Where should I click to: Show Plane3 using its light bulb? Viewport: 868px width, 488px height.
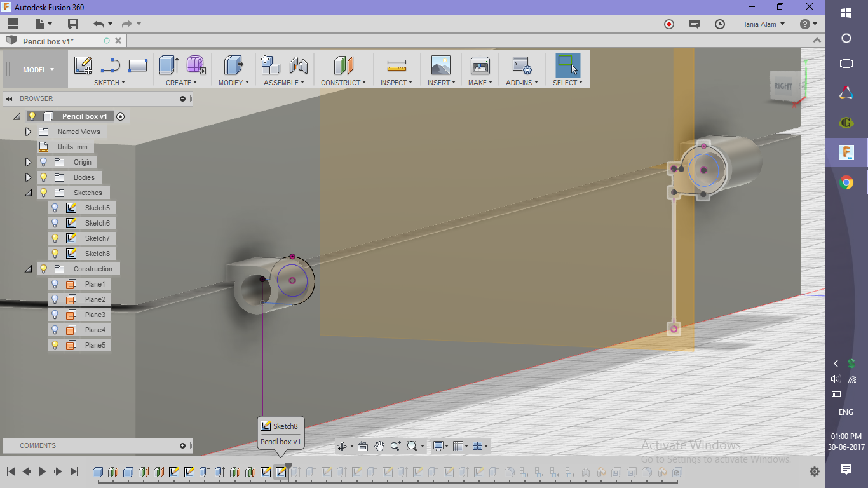(x=55, y=315)
